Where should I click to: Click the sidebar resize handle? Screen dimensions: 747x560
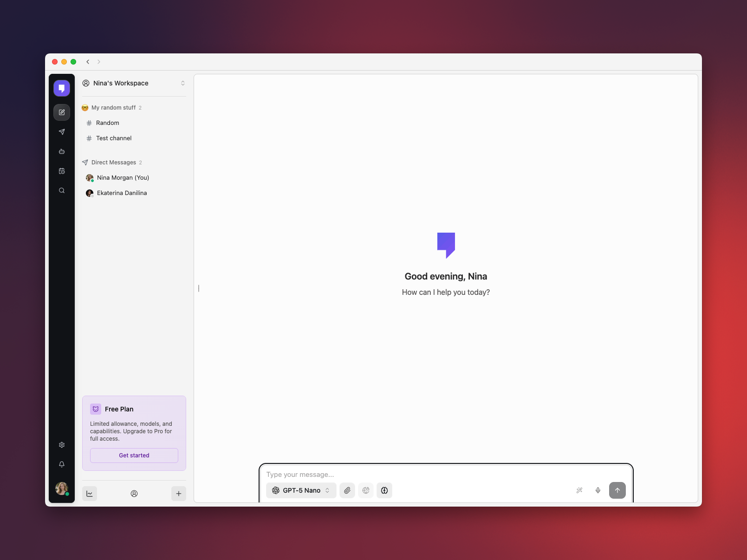click(199, 288)
